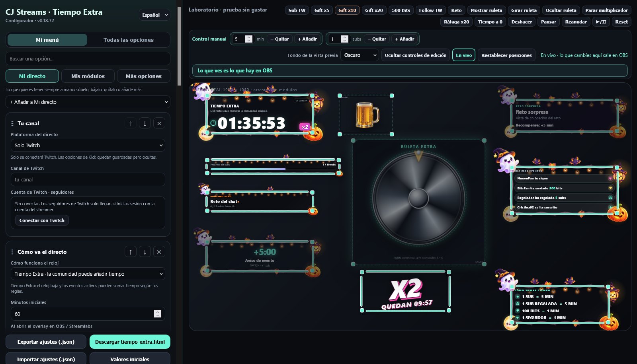Click the "Valores iniciales" button
This screenshot has height=364, width=637.
tap(130, 359)
